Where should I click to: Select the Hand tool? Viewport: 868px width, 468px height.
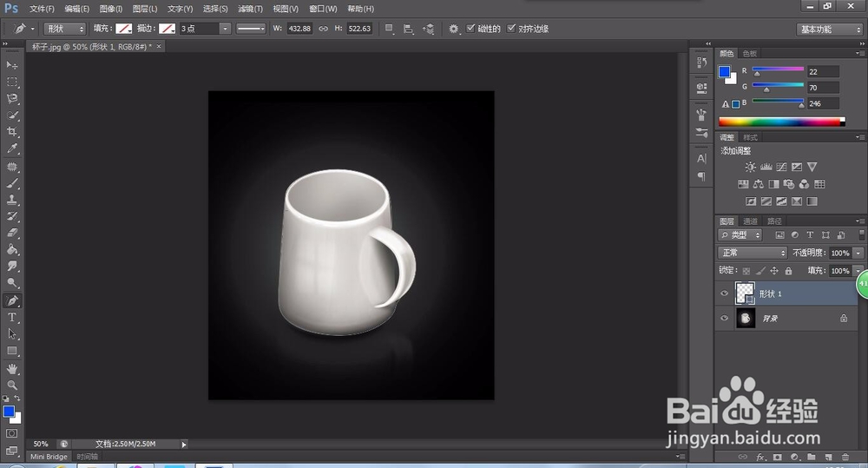coord(12,368)
